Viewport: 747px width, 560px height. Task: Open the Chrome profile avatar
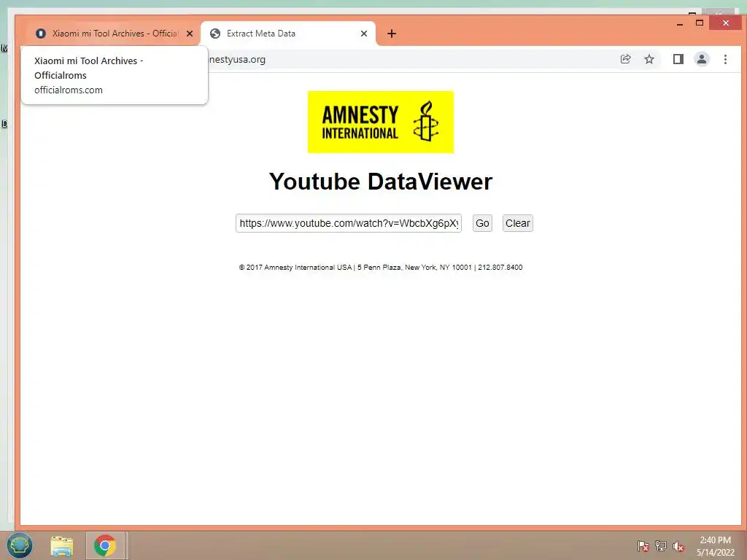[x=702, y=59]
